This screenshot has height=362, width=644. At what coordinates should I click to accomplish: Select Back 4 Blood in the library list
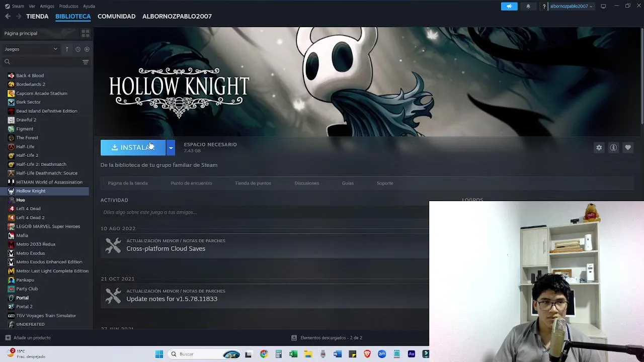click(x=30, y=75)
